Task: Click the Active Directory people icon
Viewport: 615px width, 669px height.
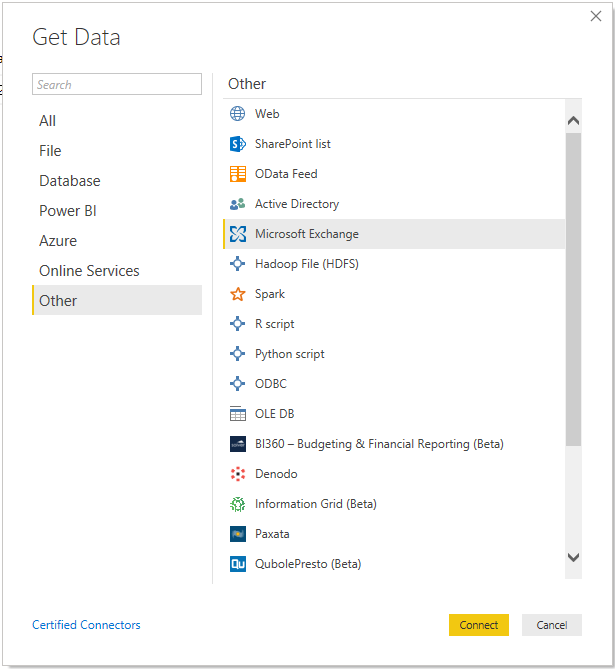Action: 237,204
